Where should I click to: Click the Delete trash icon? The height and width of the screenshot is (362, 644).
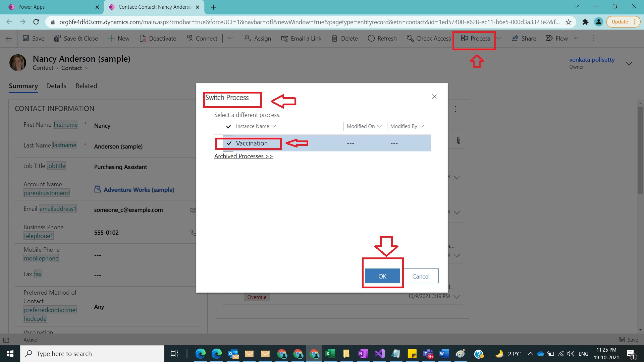click(x=334, y=38)
